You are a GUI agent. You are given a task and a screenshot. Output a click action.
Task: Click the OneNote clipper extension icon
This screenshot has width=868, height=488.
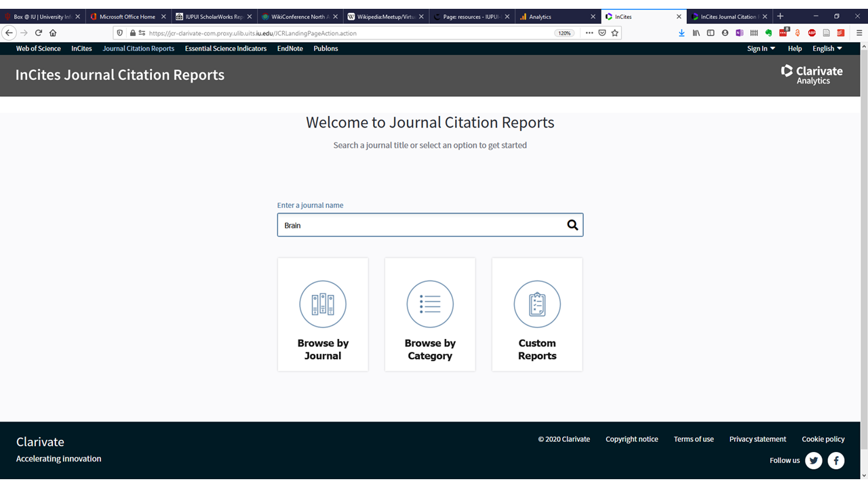click(x=739, y=33)
